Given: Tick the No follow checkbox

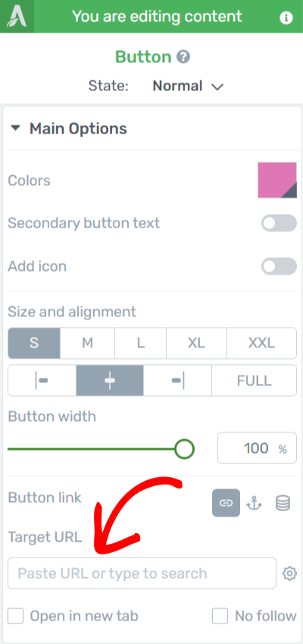Looking at the screenshot, I should [x=220, y=616].
